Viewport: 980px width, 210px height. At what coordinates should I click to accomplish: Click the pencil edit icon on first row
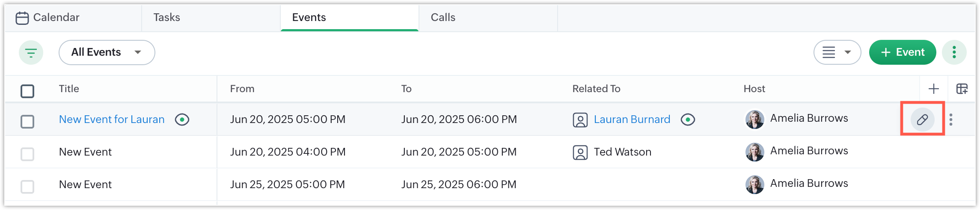click(x=922, y=119)
